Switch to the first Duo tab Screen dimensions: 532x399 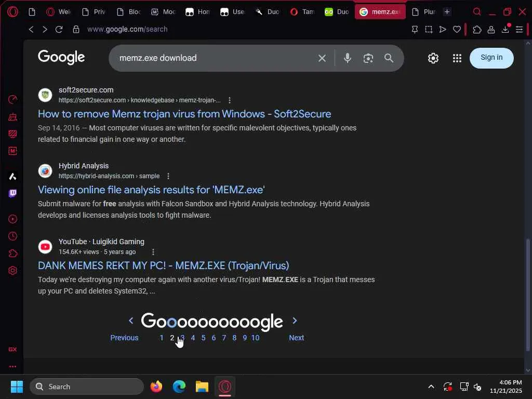(268, 12)
